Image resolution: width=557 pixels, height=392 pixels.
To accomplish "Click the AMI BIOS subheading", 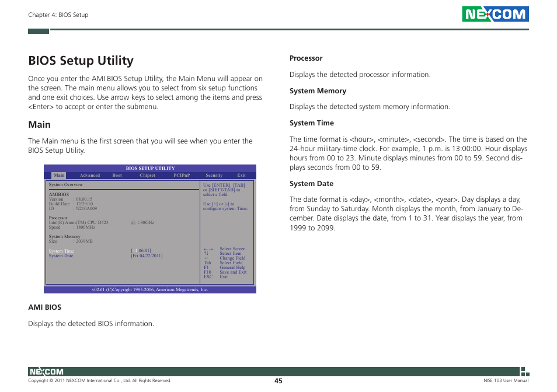I will [x=45, y=307].
